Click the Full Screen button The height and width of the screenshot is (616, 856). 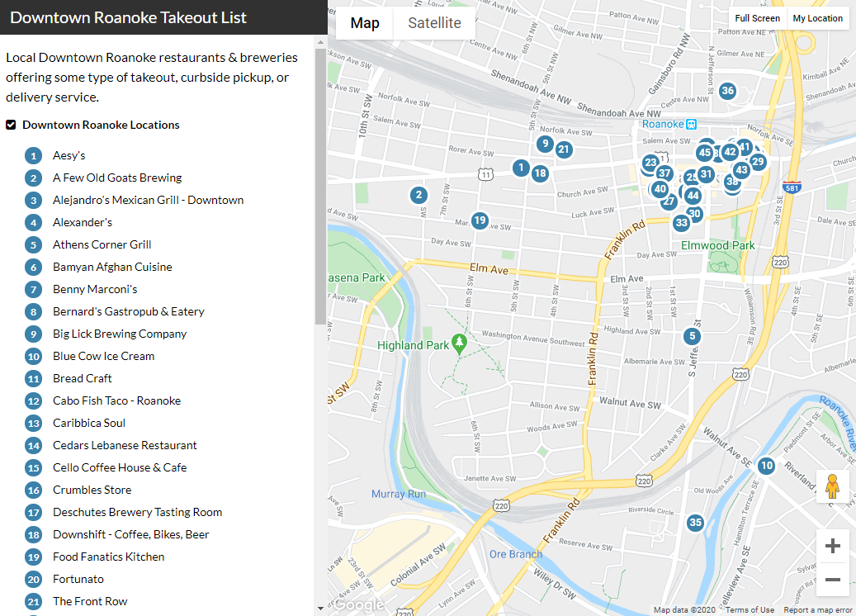click(757, 18)
